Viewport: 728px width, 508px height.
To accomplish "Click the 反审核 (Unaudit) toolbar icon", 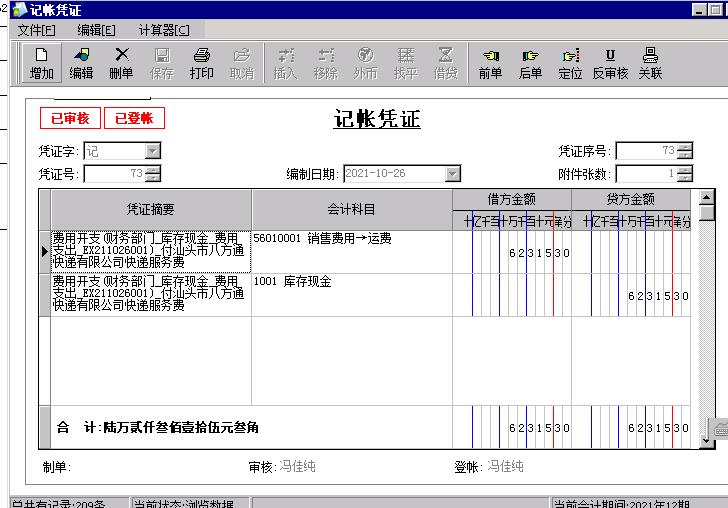I will point(610,63).
